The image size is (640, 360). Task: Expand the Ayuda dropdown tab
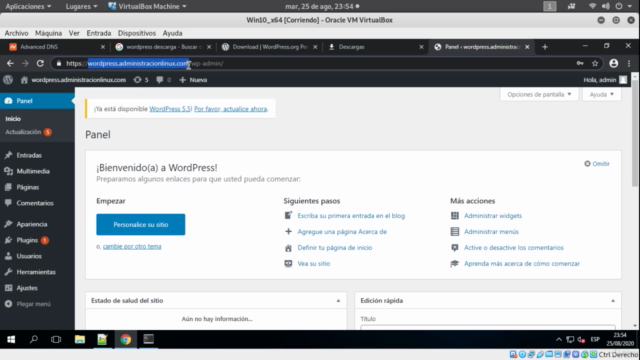point(602,94)
